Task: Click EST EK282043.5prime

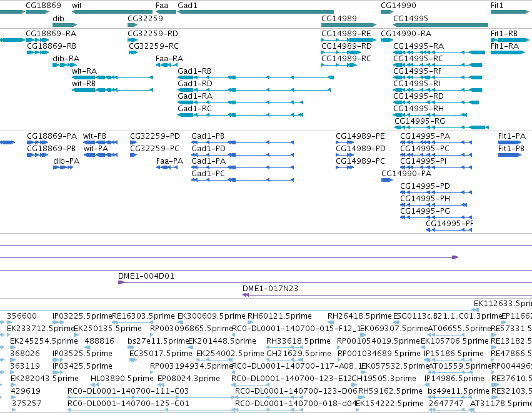Action: pos(14,384)
